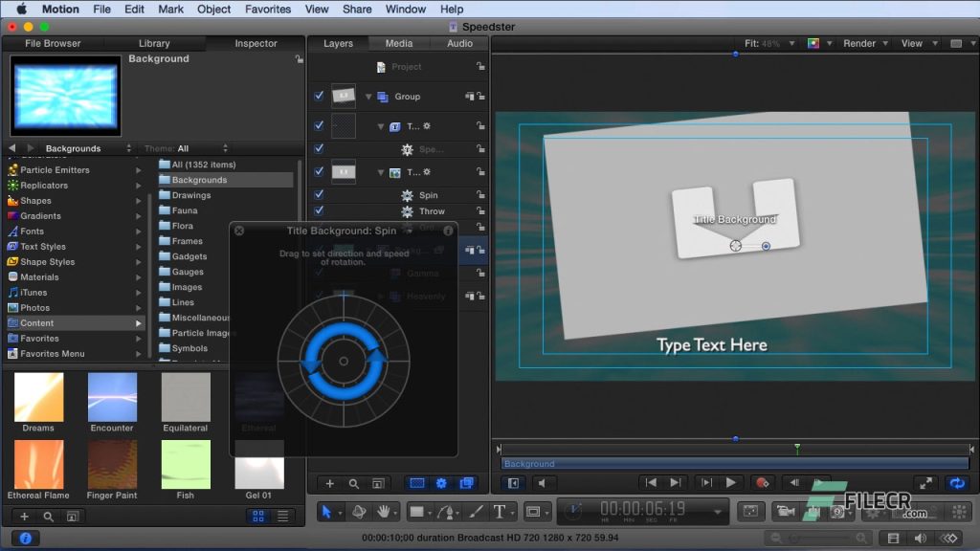
Task: Play the project from transport controls
Action: (x=731, y=483)
